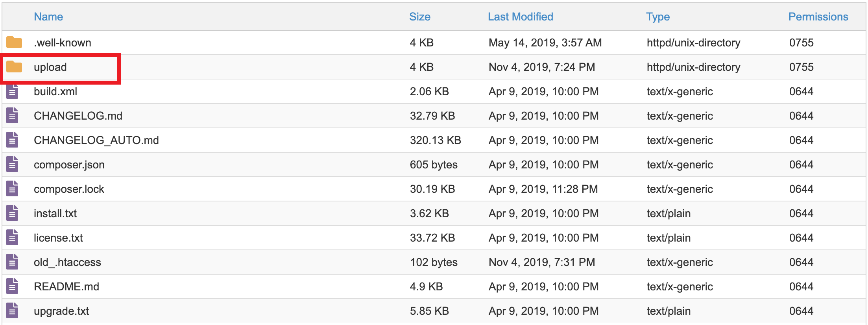The height and width of the screenshot is (325, 868).
Task: Click the upgrade.txt file icon
Action: click(x=13, y=311)
